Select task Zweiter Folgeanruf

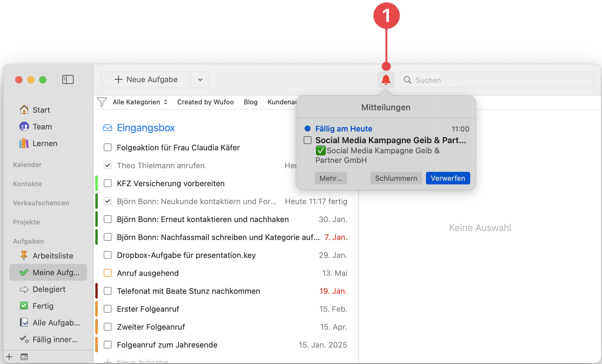(226, 327)
